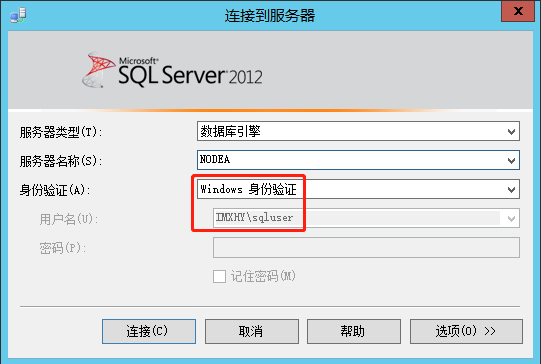Expand options with 选项(O) >> button
This screenshot has height=364, width=541.
tap(466, 331)
